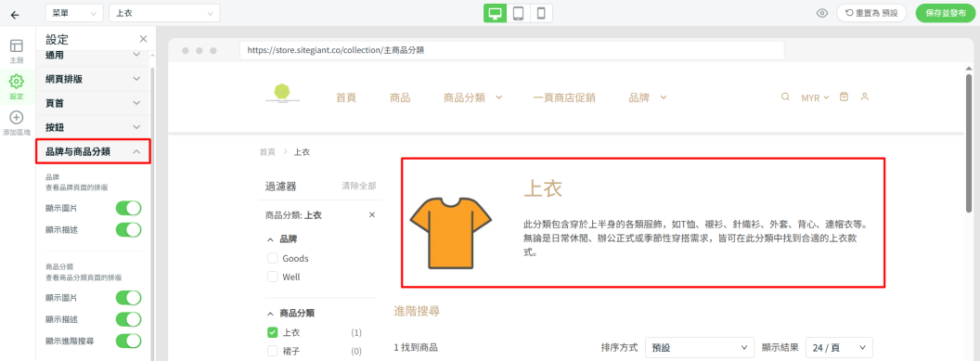Remove the 商品分類: 上衣 filter with X
This screenshot has height=361, width=980.
click(x=372, y=215)
